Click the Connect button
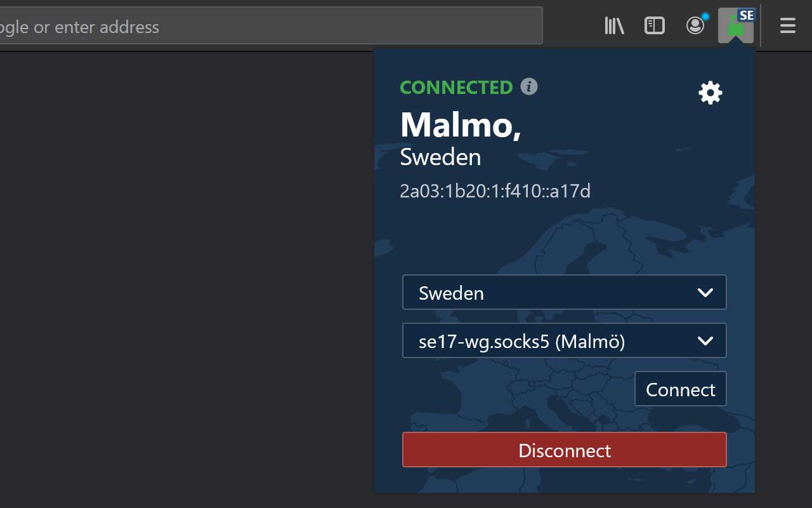 click(x=681, y=389)
